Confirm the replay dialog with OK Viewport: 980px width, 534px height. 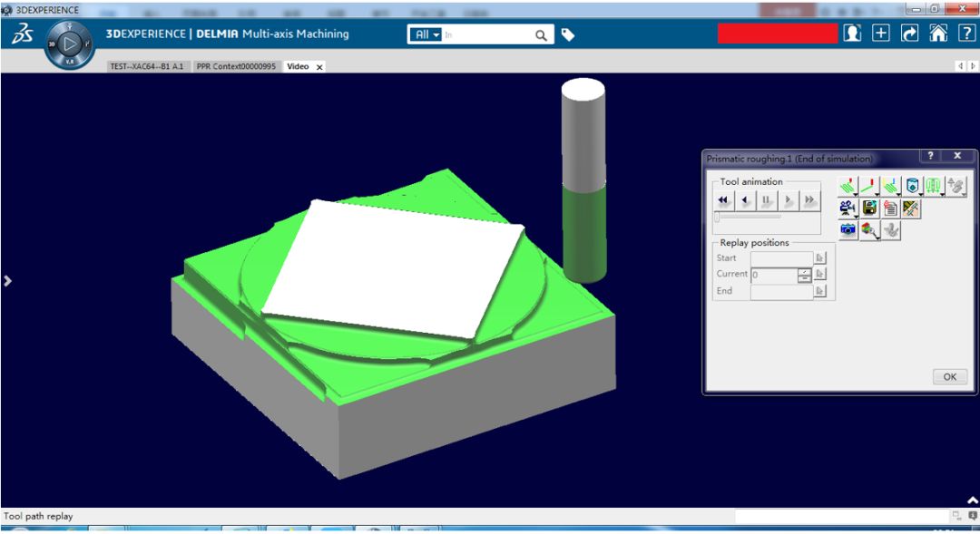tap(950, 376)
